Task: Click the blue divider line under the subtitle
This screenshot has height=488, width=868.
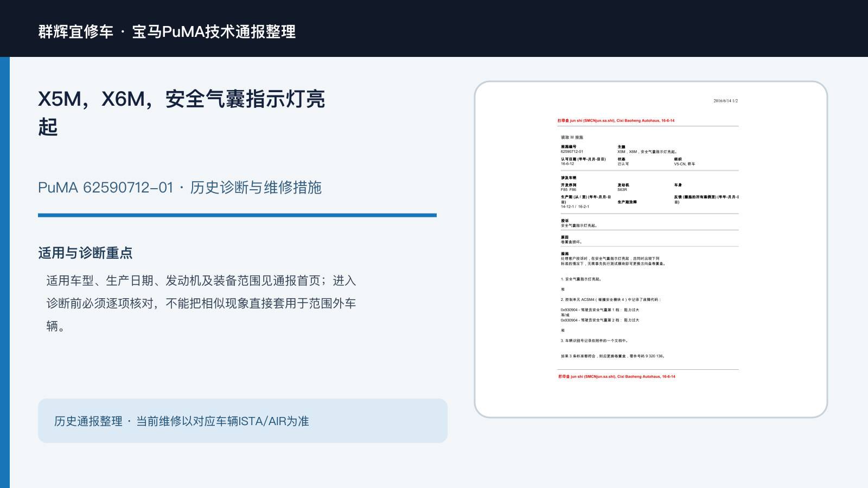Action: click(237, 215)
